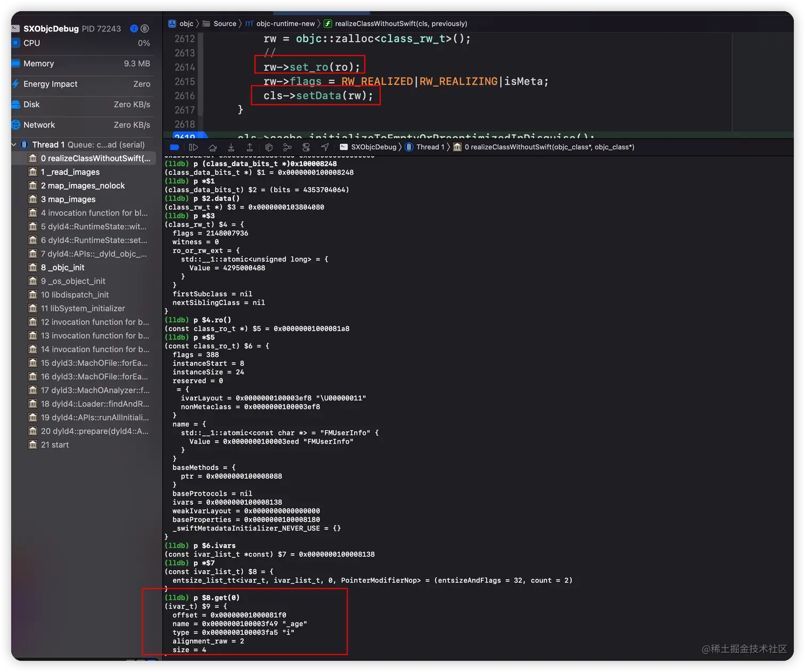Collapse the Thread 1 disclosure triangle
The width and height of the screenshot is (805, 672).
tap(14, 145)
